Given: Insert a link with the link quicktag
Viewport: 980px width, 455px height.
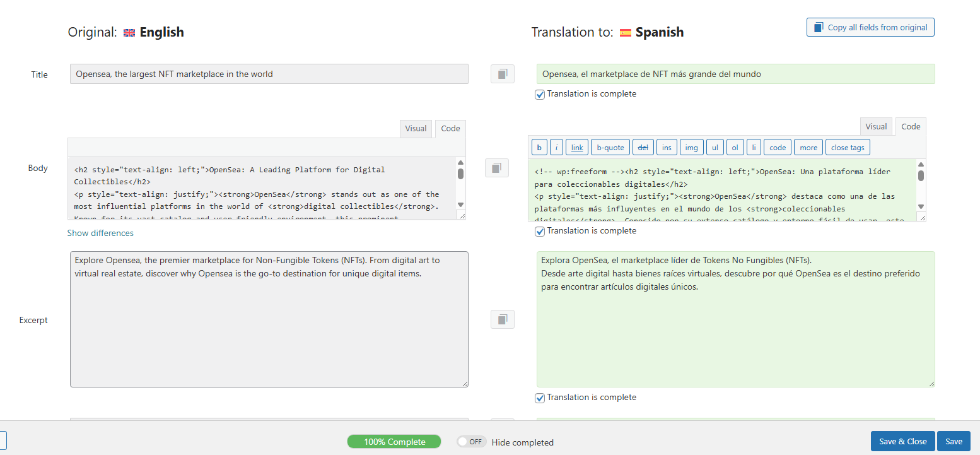Looking at the screenshot, I should pos(577,147).
